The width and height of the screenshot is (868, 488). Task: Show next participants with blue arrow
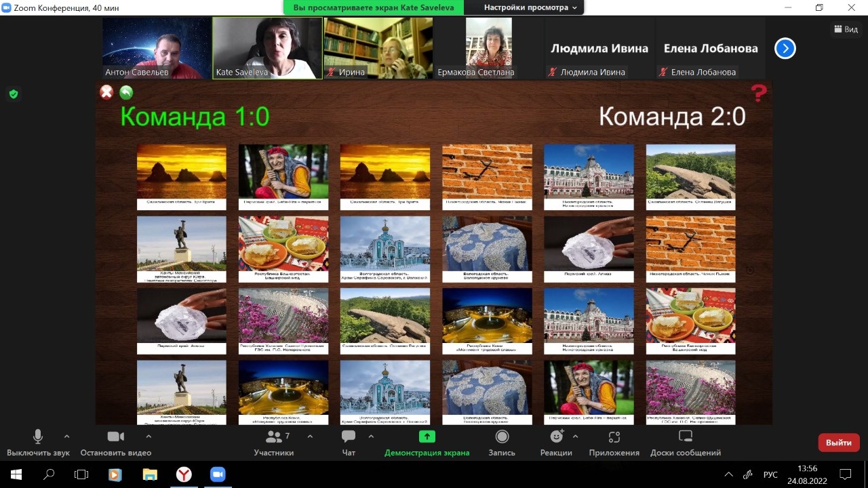[785, 48]
